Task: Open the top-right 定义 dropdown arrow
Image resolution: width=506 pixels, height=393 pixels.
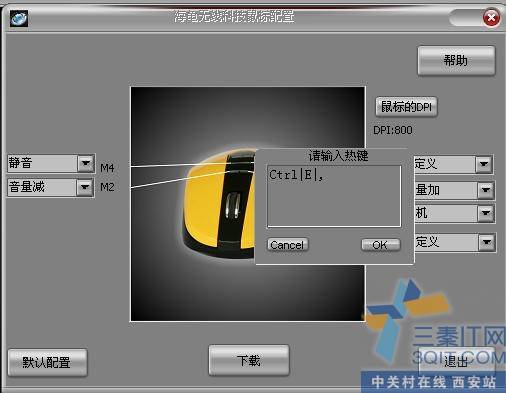Action: tap(484, 164)
